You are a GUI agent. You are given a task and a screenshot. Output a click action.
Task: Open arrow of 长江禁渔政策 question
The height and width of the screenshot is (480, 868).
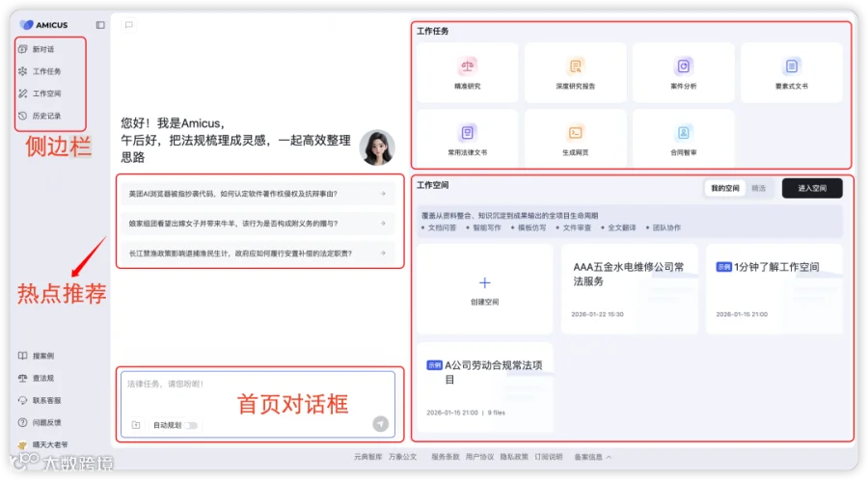[x=383, y=253]
